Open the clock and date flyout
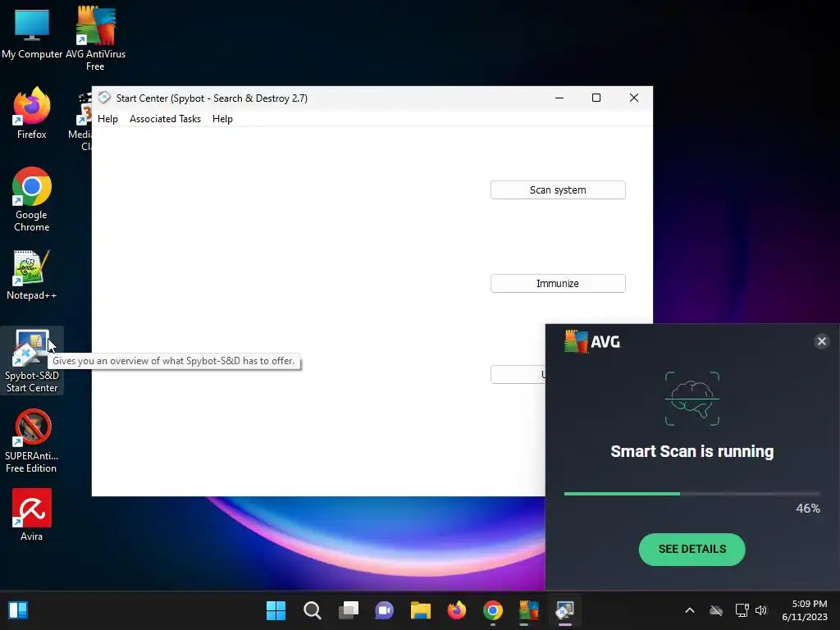Image resolution: width=840 pixels, height=630 pixels. point(805,610)
